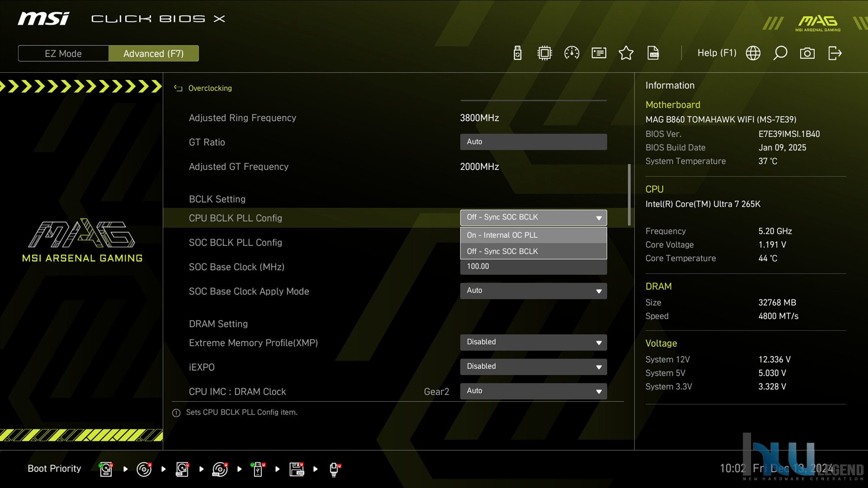Click Intel(R) Core(TM) Ultra 7 265K text

[x=703, y=204]
